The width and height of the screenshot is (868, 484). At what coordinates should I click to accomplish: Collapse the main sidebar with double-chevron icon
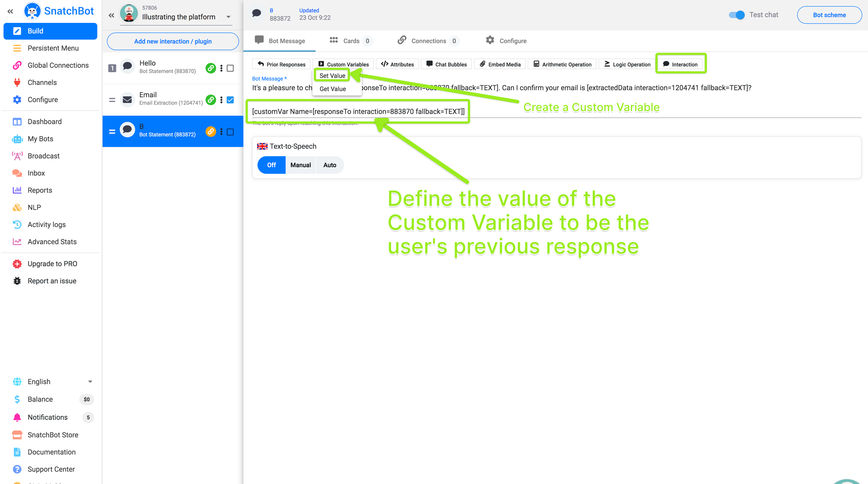click(x=10, y=11)
